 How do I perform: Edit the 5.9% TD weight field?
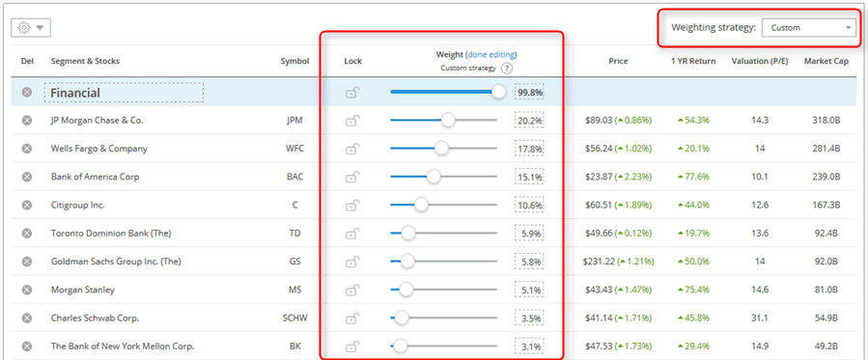point(529,234)
